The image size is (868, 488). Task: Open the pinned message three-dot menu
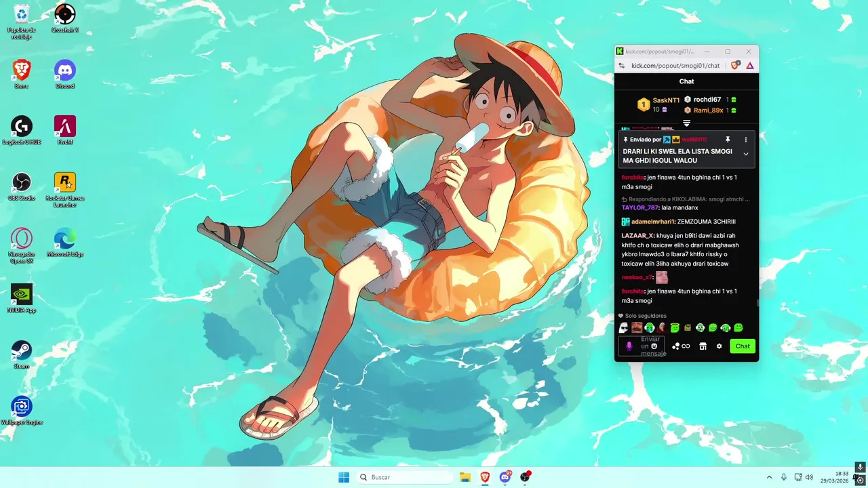pos(746,140)
